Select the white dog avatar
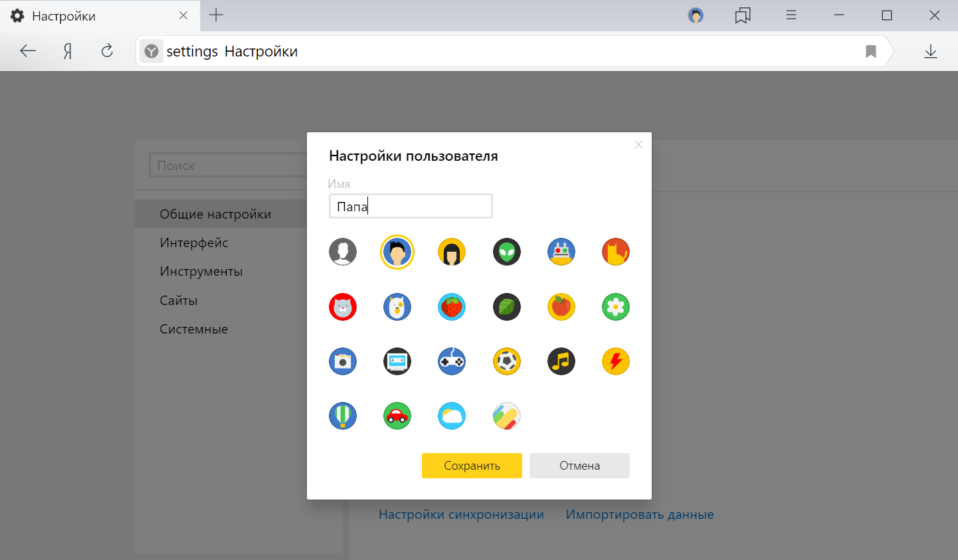958x560 pixels. 397,307
